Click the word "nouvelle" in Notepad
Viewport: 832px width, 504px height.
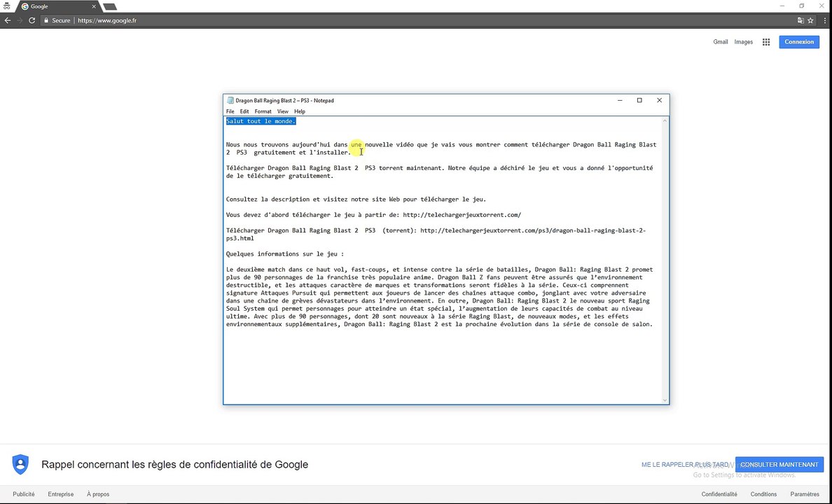pos(378,144)
